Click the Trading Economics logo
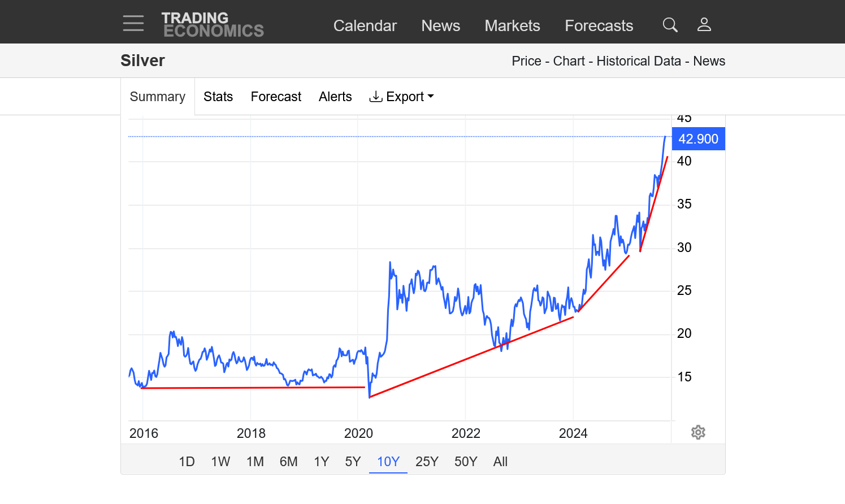The width and height of the screenshot is (845, 504). [213, 25]
